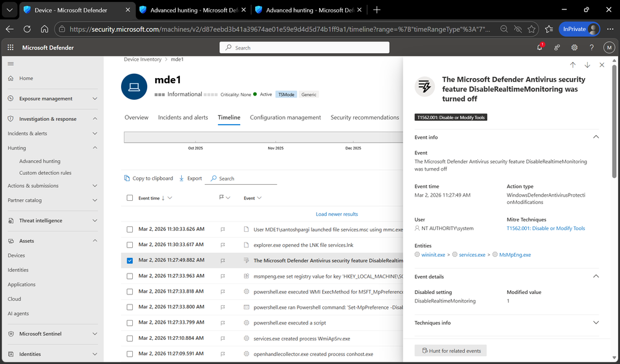Viewport: 620px width, 364px height.
Task: Check the select-all checkbox above event rows
Action: pyautogui.click(x=130, y=197)
